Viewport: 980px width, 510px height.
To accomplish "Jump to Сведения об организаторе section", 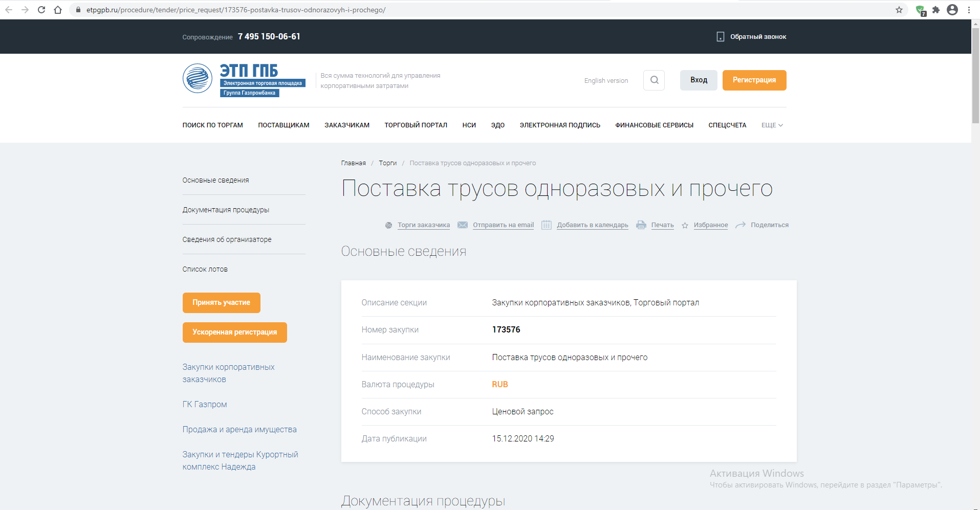I will coord(227,240).
